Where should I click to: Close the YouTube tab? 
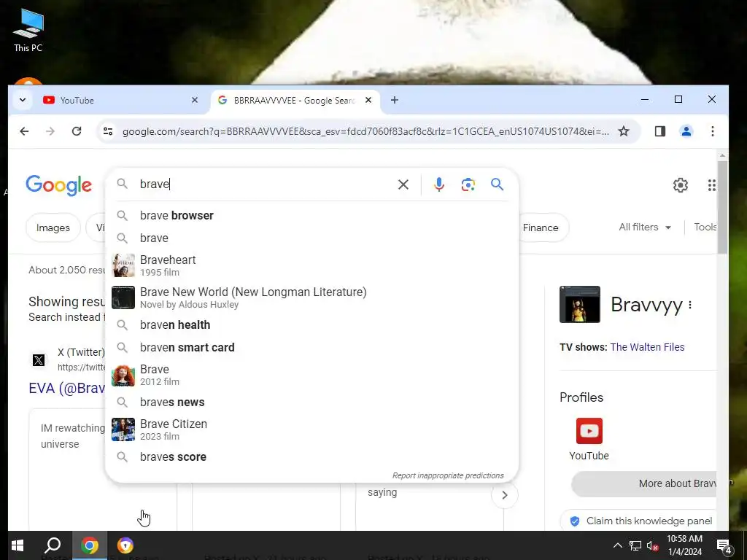click(x=194, y=101)
